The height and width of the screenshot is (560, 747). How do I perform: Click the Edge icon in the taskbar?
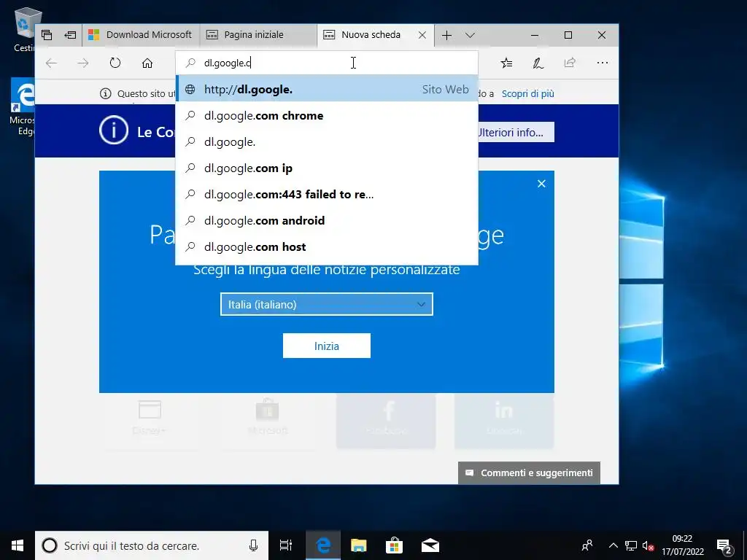323,545
